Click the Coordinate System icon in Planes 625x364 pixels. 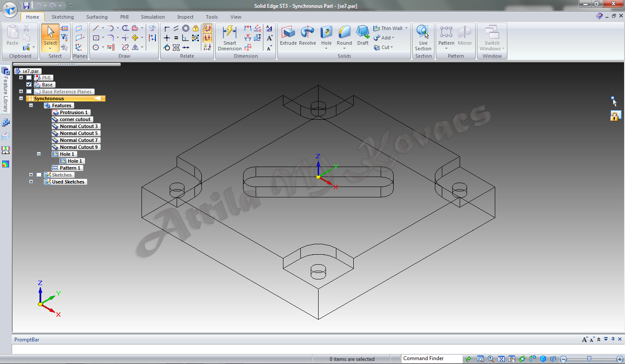coord(79,47)
